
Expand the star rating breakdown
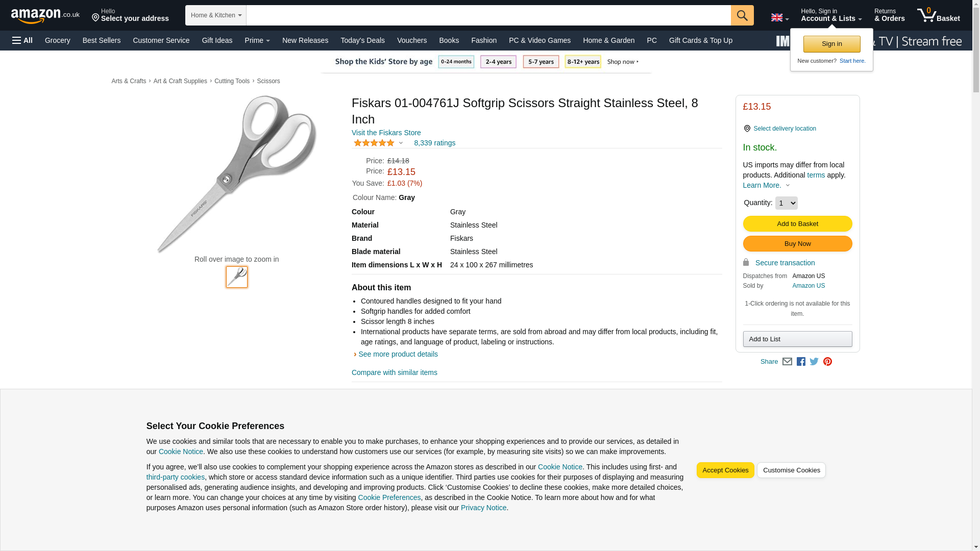point(378,143)
